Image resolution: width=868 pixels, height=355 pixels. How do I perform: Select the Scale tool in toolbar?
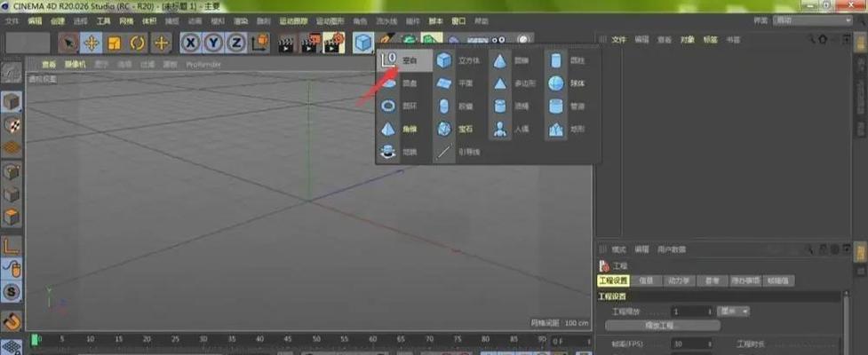pyautogui.click(x=114, y=43)
